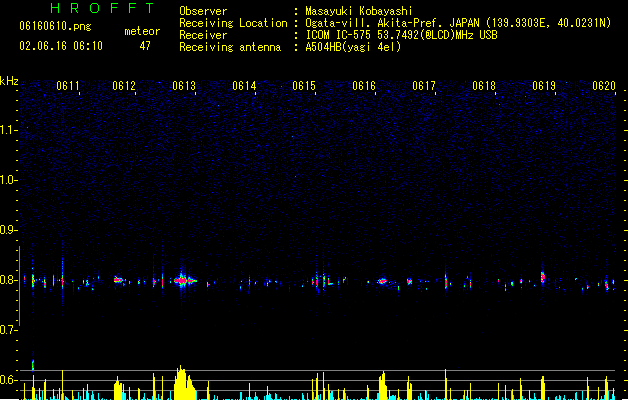The height and width of the screenshot is (400, 629).
Task: Click the 0614 time marker
Action: click(244, 86)
